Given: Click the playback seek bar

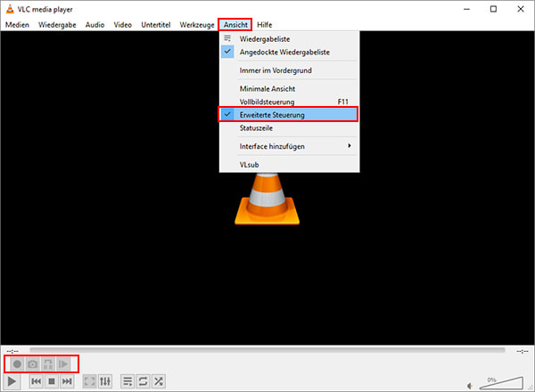Looking at the screenshot, I should 267,350.
